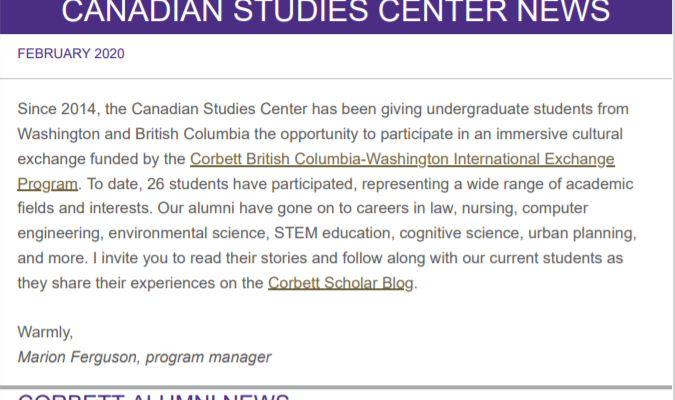Click the Marion Ferguson, program manager signature
The width and height of the screenshot is (675, 400).
click(x=144, y=357)
